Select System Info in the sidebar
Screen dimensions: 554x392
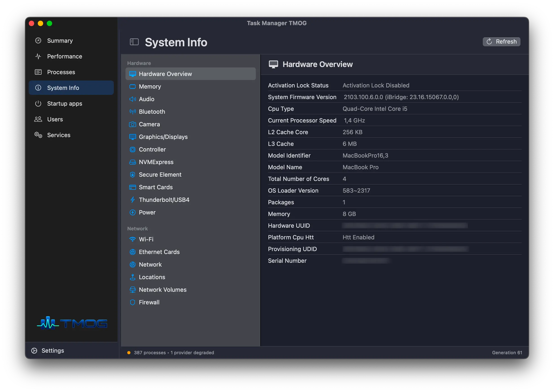coord(71,88)
